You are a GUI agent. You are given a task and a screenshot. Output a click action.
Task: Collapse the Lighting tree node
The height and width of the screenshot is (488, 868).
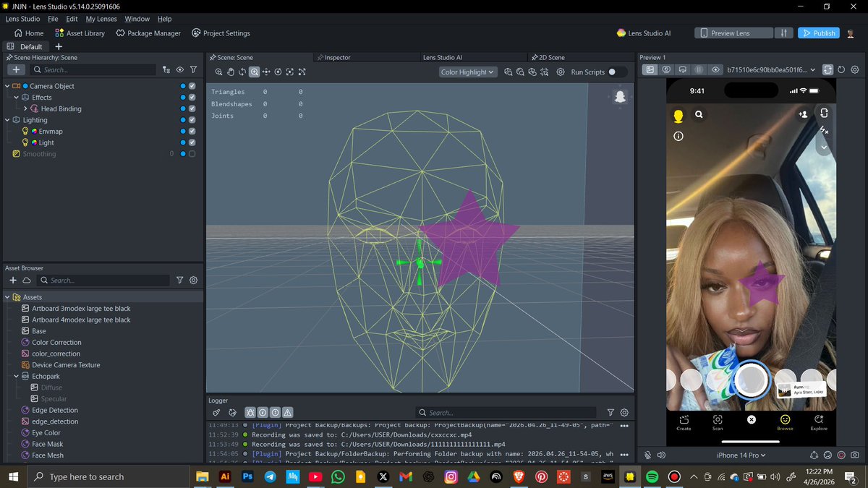(7, 120)
